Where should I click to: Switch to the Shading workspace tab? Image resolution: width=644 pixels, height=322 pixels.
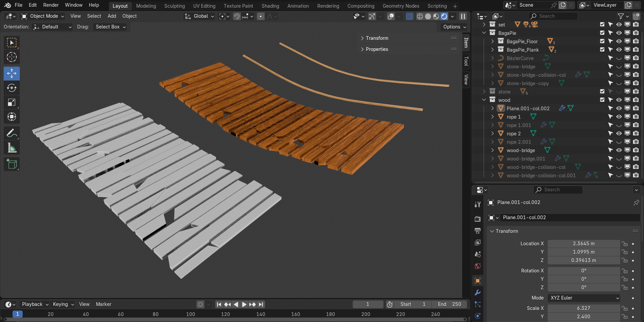click(x=270, y=6)
